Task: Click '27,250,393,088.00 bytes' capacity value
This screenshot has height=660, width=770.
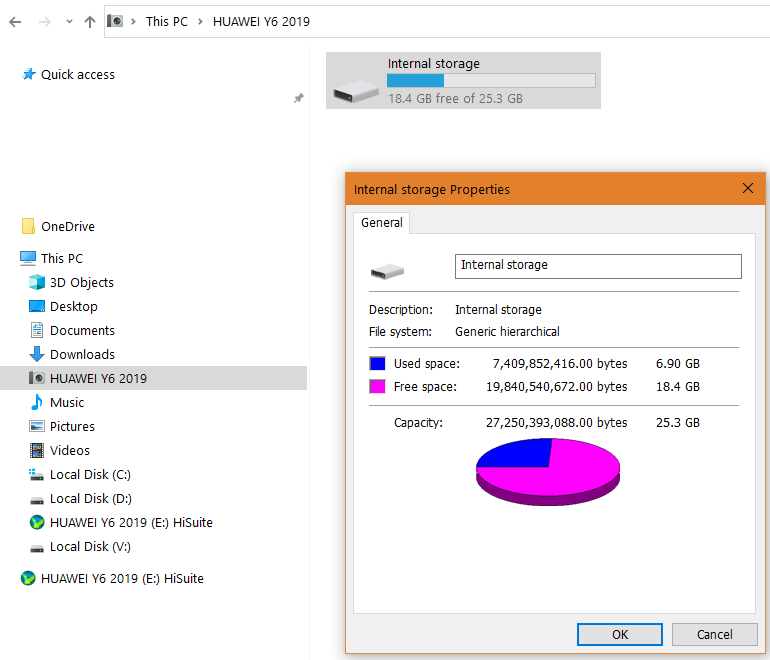Action: tap(556, 423)
